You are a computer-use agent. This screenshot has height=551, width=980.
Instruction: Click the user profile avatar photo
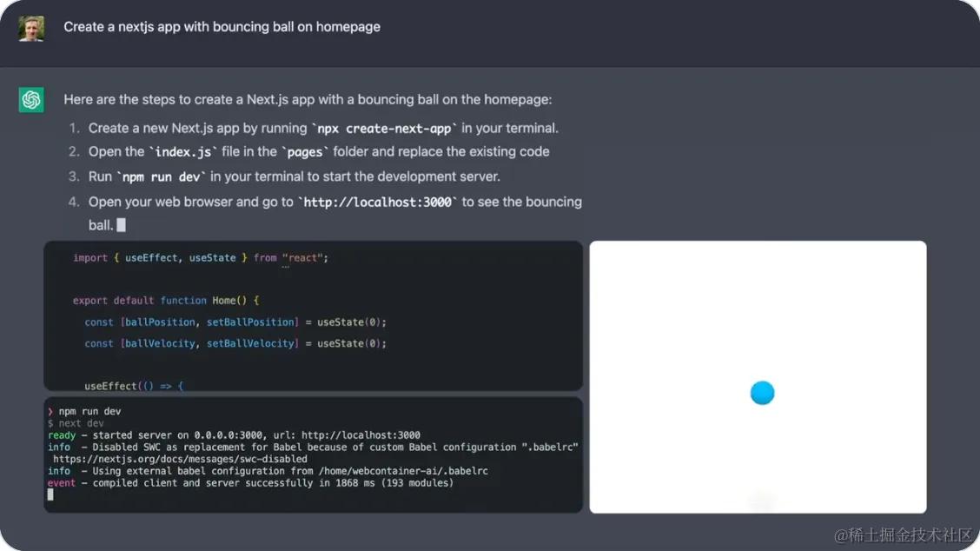point(31,29)
